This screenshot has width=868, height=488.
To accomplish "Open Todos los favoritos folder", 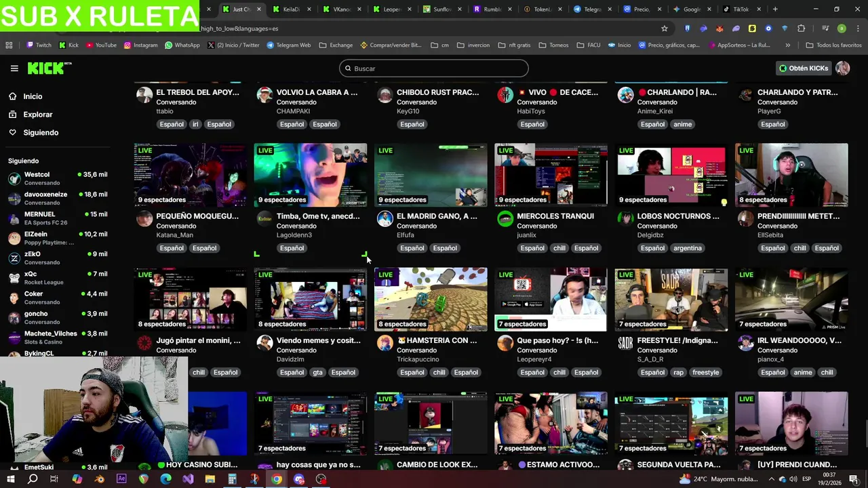I will pos(833,45).
